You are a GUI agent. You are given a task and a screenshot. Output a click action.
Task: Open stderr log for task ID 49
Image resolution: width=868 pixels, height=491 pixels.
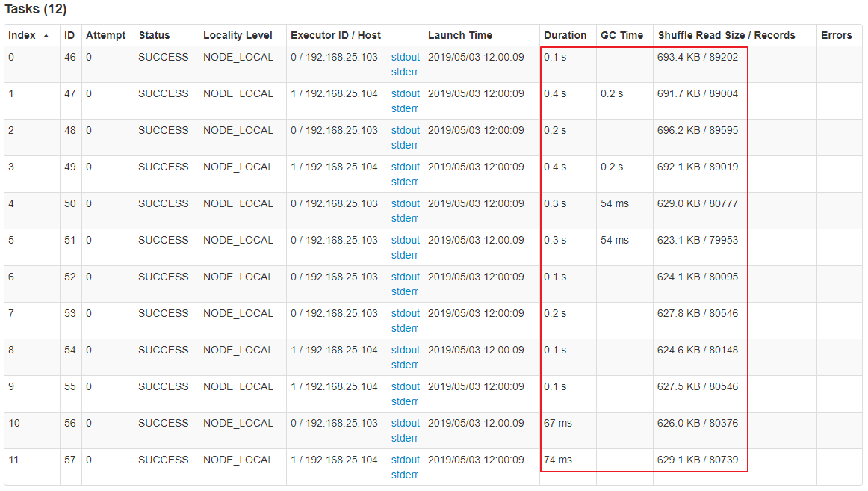point(405,182)
